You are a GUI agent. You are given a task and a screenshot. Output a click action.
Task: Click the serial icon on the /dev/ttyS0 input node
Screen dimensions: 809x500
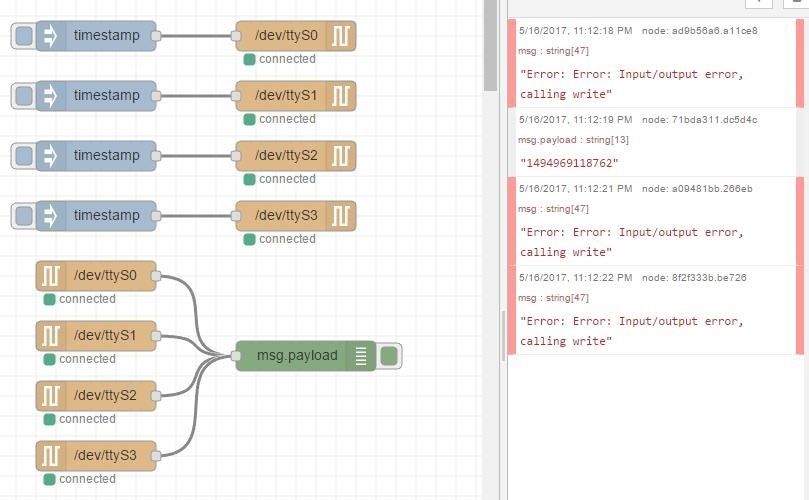pyautogui.click(x=51, y=276)
